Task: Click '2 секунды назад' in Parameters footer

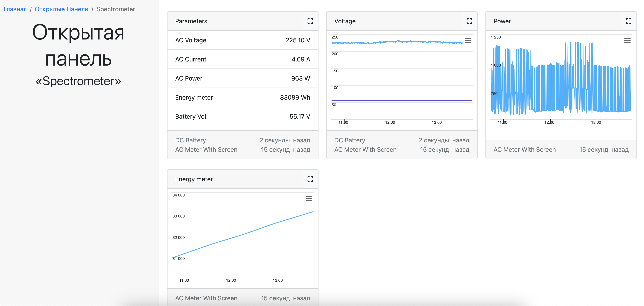Action: click(x=285, y=140)
